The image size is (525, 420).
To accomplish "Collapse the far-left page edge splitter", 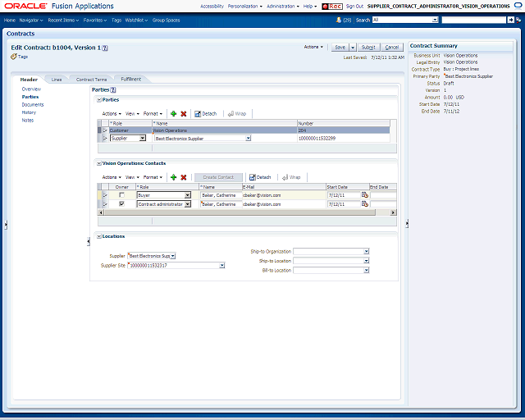I will coord(6,225).
